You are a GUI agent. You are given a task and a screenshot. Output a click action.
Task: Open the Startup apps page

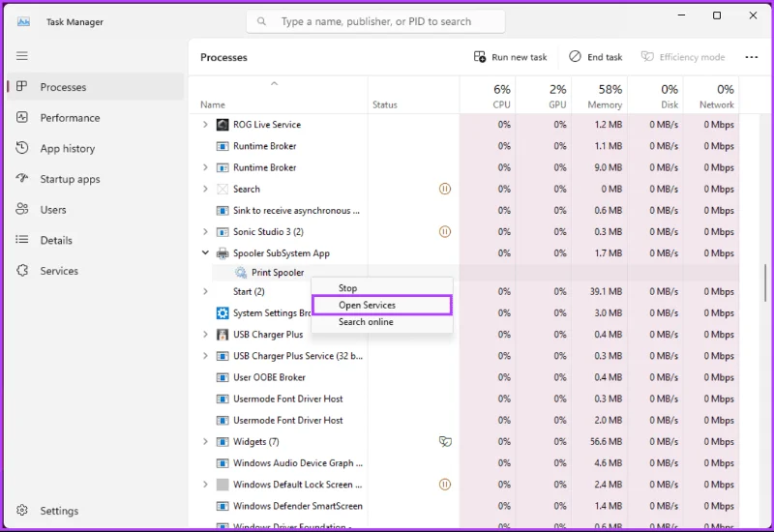tap(95, 179)
